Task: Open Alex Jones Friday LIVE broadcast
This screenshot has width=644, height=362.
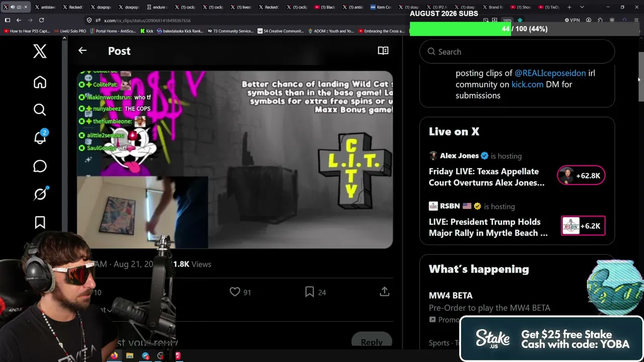Action: tap(487, 177)
